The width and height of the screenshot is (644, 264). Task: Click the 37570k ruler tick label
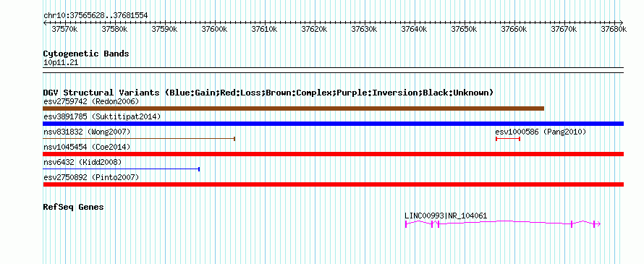point(64,29)
